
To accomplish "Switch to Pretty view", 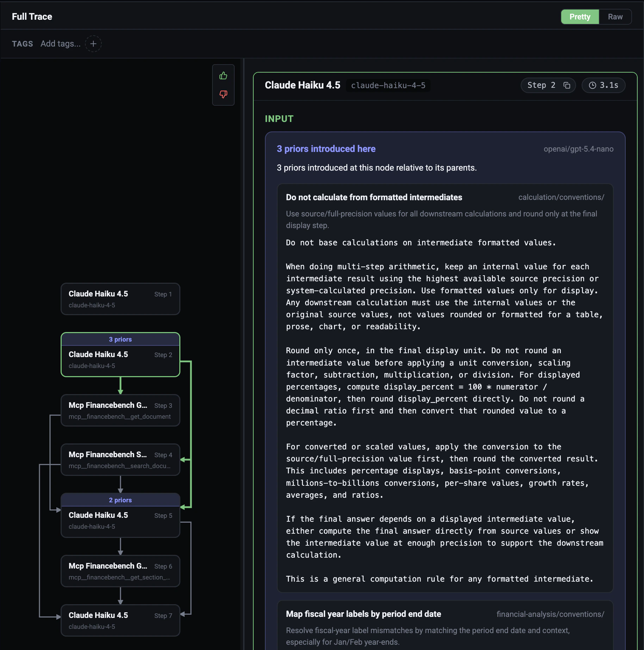I will tap(580, 17).
